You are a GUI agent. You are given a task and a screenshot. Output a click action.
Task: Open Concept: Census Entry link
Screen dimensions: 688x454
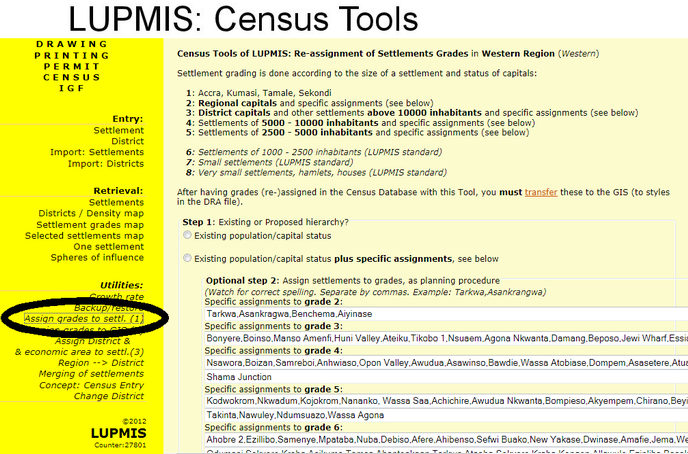point(91,385)
